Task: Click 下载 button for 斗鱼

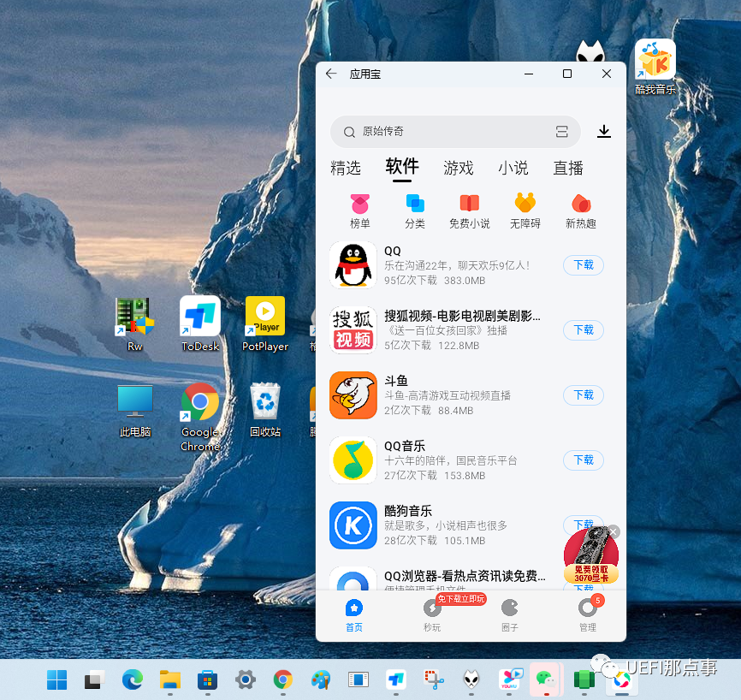Action: pyautogui.click(x=583, y=395)
